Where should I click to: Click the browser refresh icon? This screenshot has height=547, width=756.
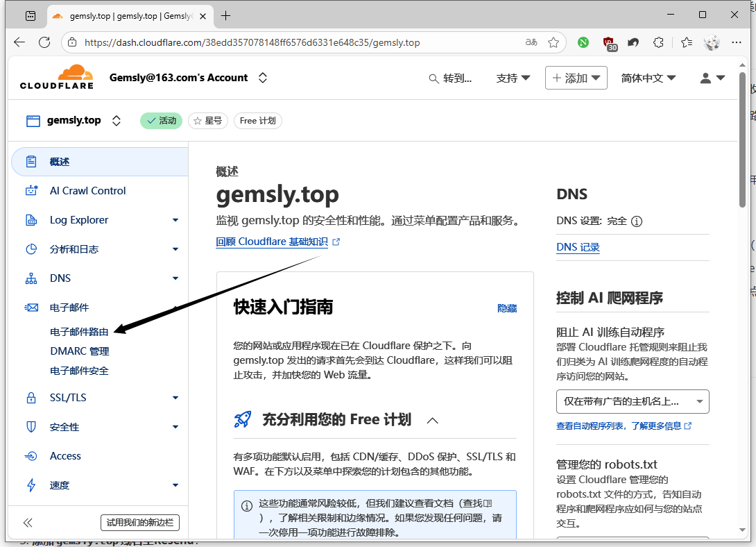point(44,42)
